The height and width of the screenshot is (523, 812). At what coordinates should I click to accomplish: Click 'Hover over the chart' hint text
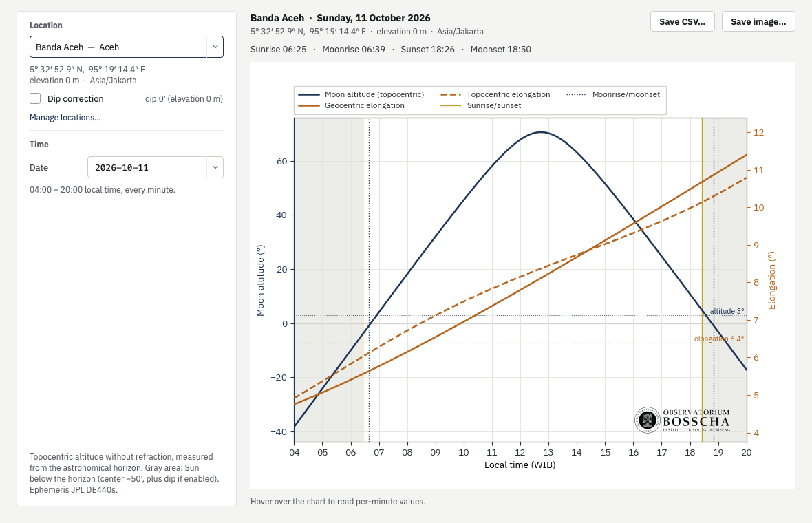point(338,501)
